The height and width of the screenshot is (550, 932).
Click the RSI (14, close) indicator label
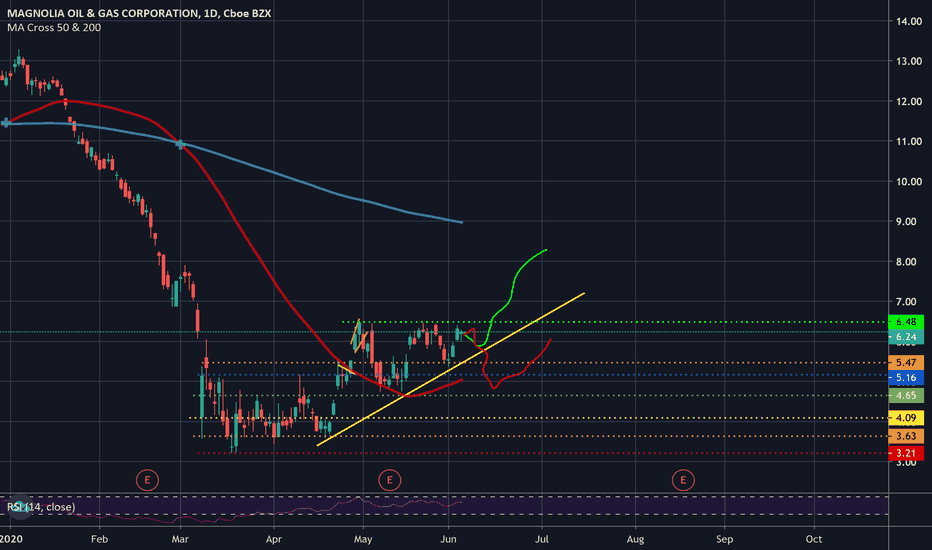pyautogui.click(x=41, y=507)
